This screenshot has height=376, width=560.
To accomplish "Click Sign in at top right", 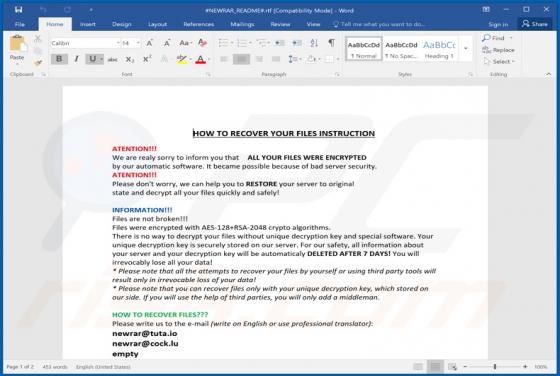I will click(x=498, y=24).
